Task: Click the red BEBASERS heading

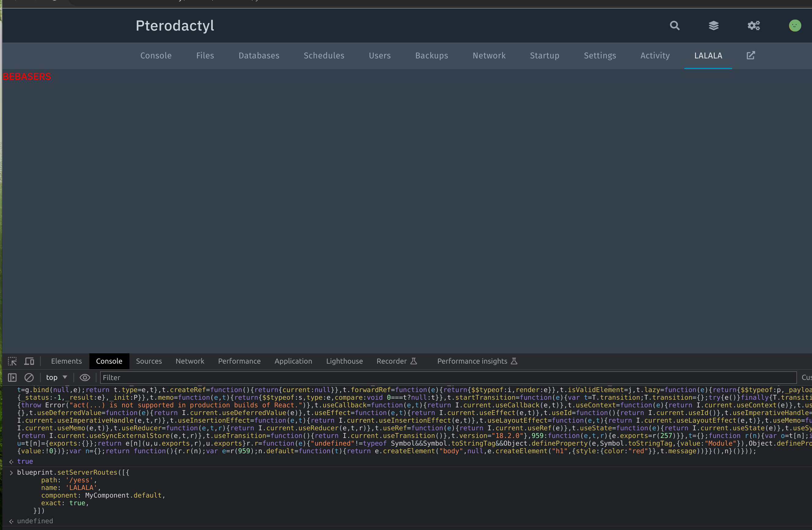Action: pyautogui.click(x=27, y=77)
